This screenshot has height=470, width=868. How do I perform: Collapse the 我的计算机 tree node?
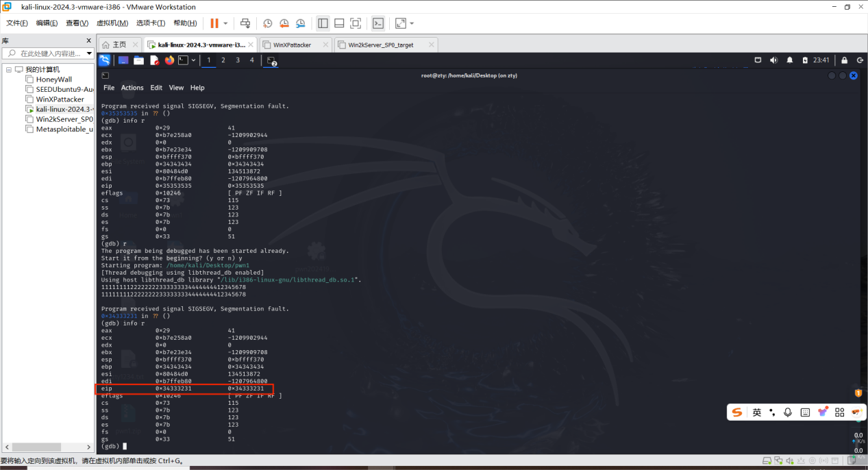pos(9,69)
